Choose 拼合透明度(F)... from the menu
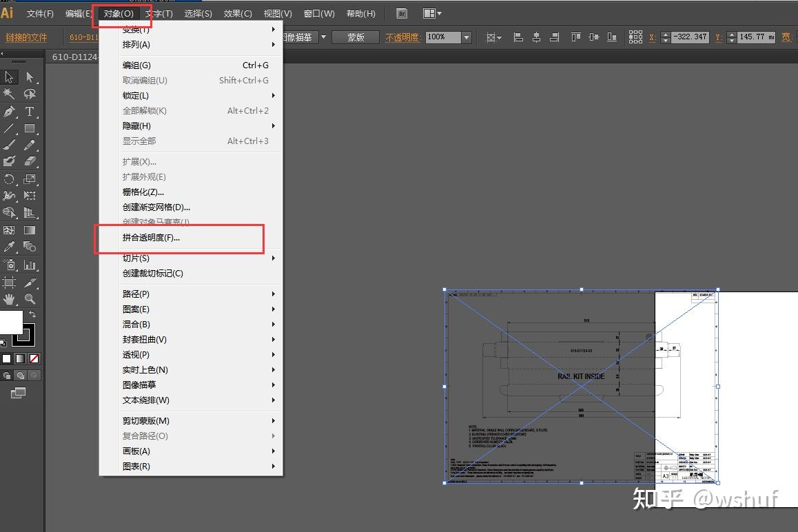 coord(151,238)
